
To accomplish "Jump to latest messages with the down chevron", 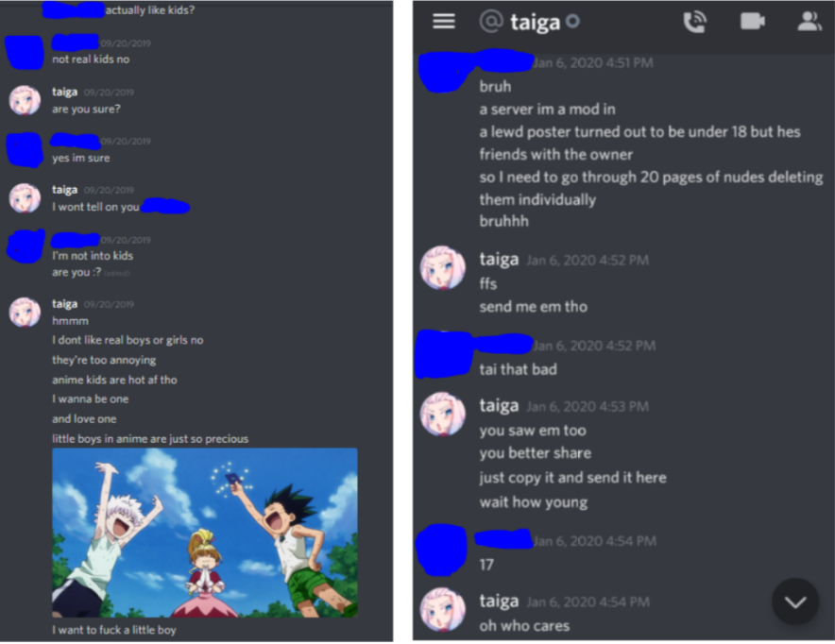I will pos(795,602).
